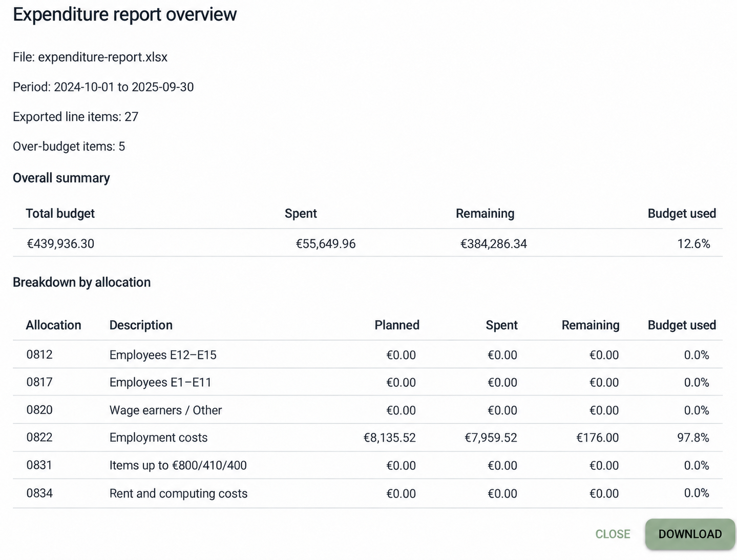The height and width of the screenshot is (560, 737).
Task: Click the Overall summary heading
Action: click(x=61, y=178)
